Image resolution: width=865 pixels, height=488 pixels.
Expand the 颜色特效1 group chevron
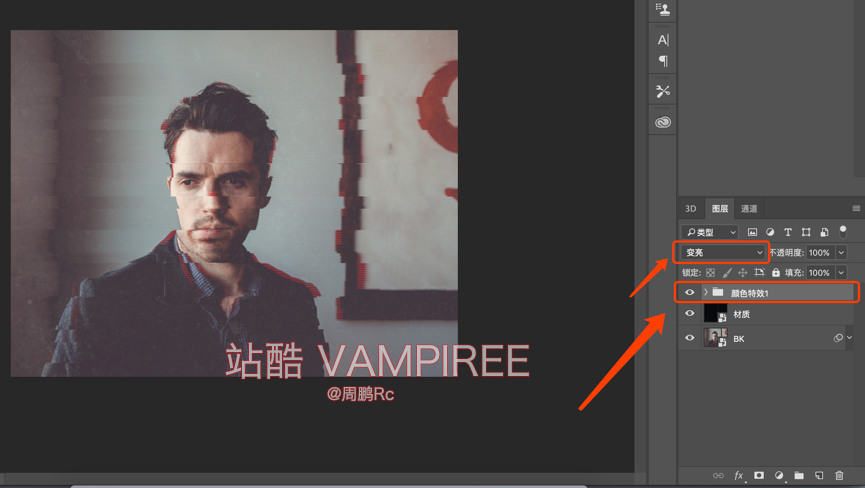point(706,292)
